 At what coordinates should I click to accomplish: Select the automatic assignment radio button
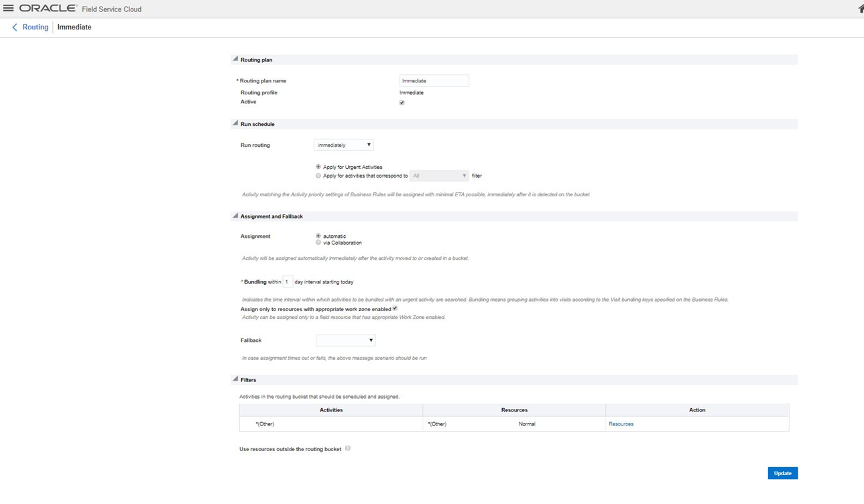coord(318,236)
